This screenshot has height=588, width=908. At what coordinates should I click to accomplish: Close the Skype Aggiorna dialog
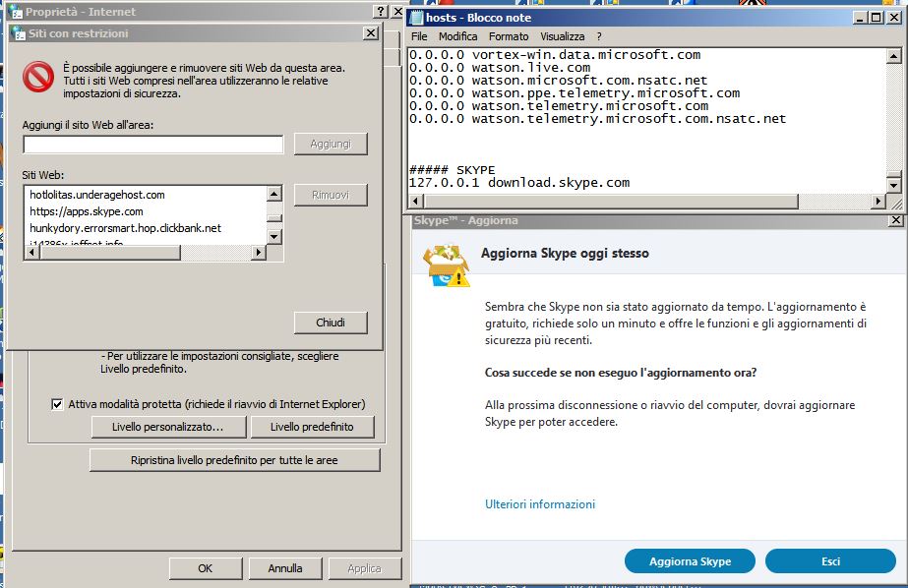(x=896, y=220)
